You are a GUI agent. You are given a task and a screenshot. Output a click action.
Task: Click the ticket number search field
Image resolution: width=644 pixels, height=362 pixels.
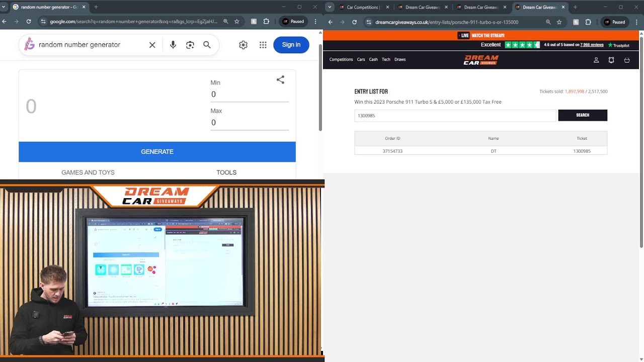coord(455,116)
